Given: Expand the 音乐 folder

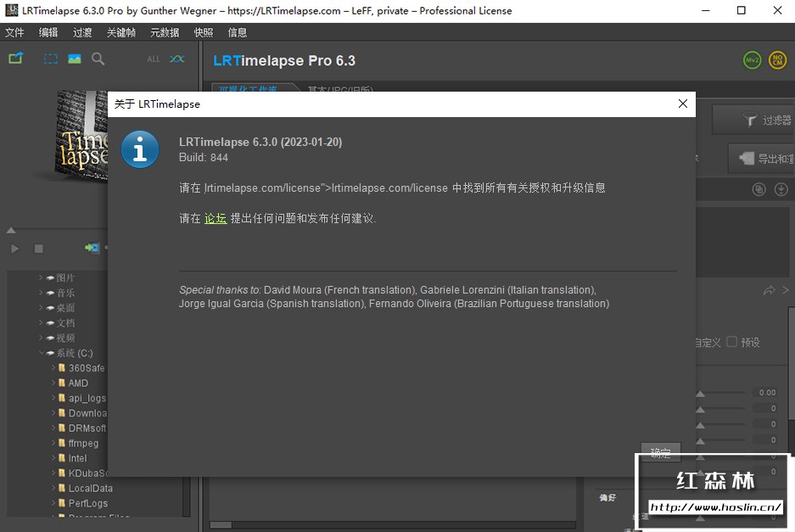Looking at the screenshot, I should [x=41, y=293].
